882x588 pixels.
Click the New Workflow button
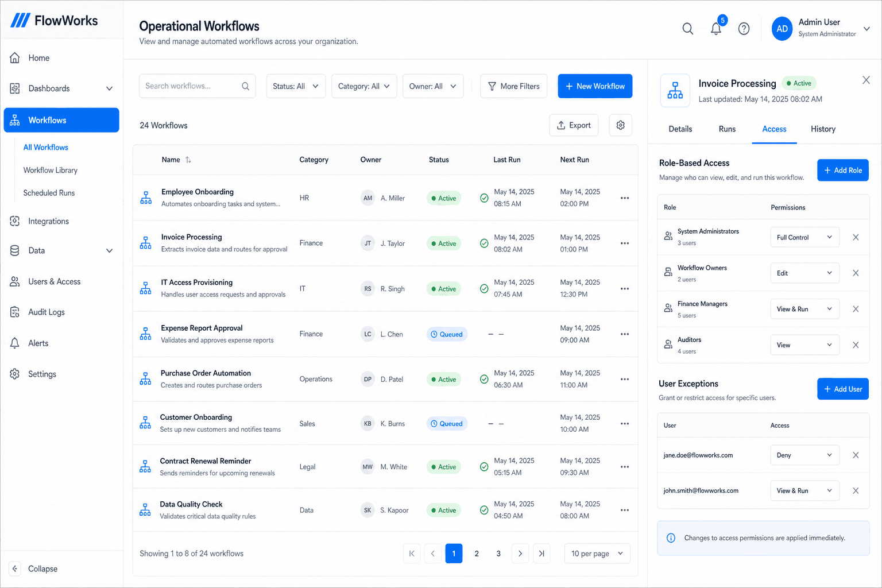pos(595,86)
